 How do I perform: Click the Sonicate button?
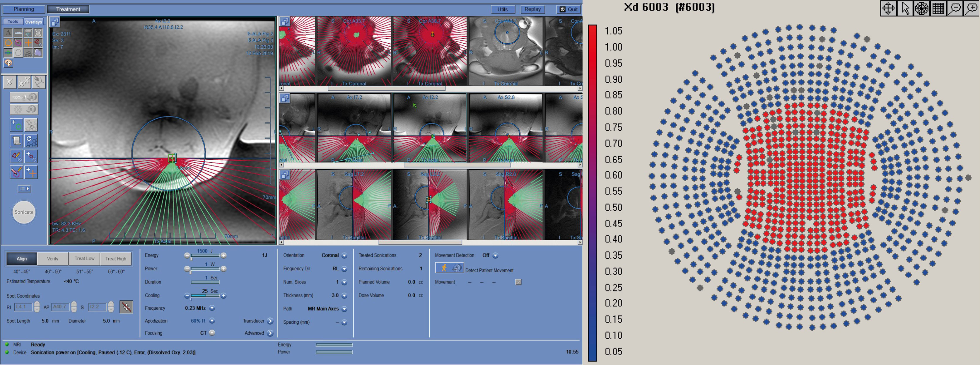pyautogui.click(x=24, y=212)
